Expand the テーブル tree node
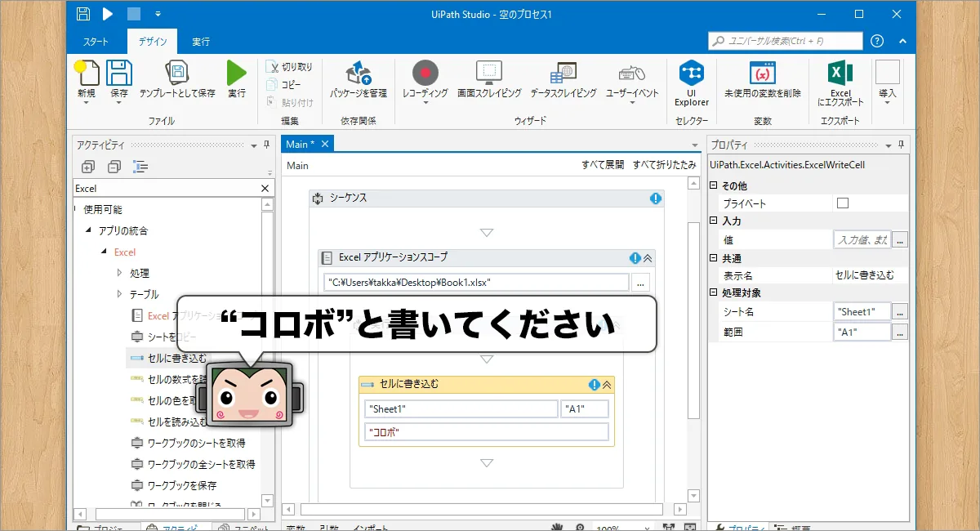 pyautogui.click(x=119, y=294)
